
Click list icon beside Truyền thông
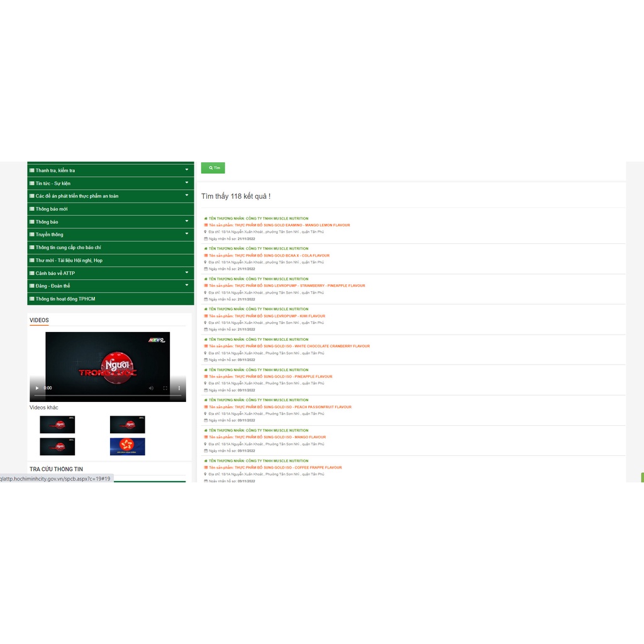[x=32, y=235]
